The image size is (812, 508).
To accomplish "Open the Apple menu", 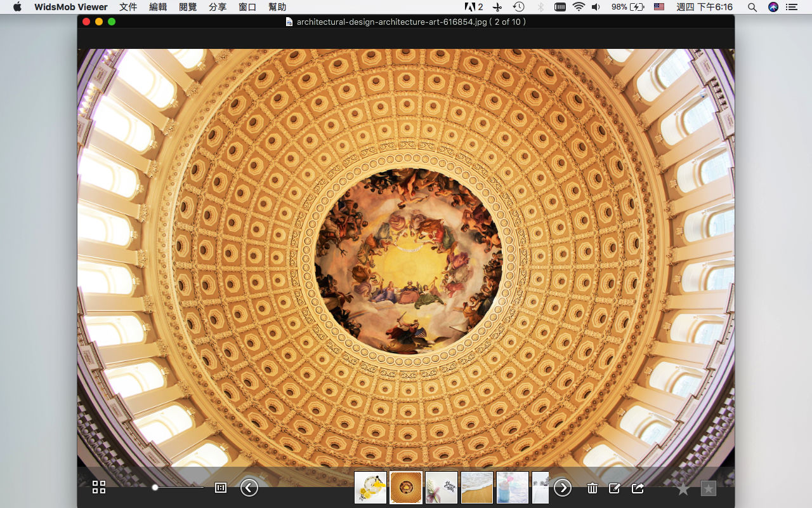I will point(17,7).
